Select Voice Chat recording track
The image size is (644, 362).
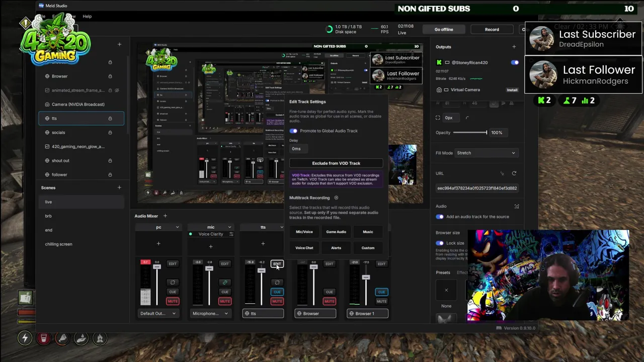coord(304,248)
